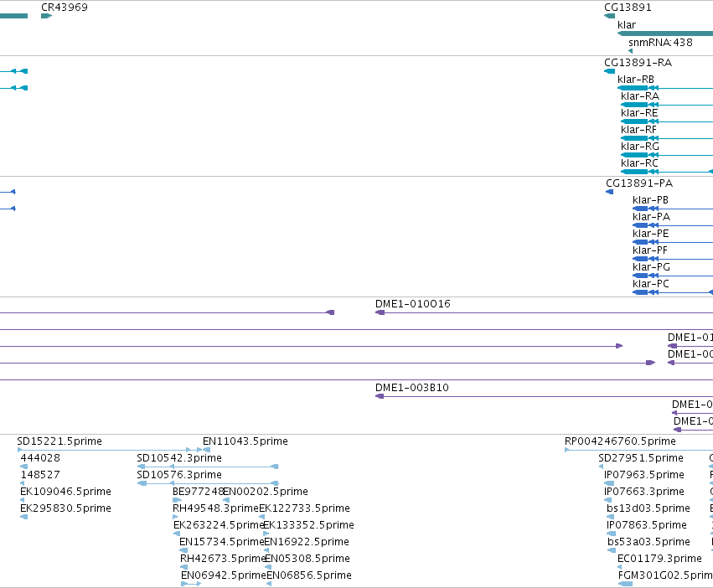Open the IP07663.3prime EST label
Viewport: 713px width, 588px height.
point(644,492)
